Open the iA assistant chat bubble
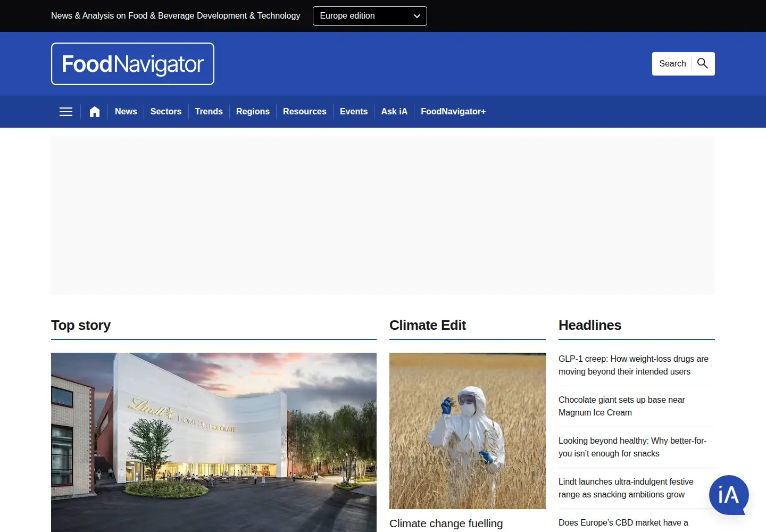 click(729, 495)
